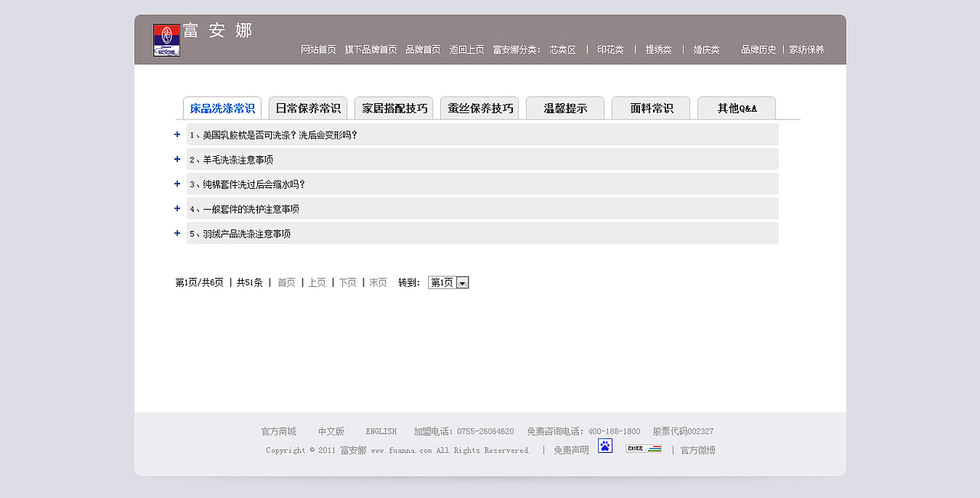Click the 第1页/共6页 page count text
Viewport: 980px width, 498px height.
(200, 282)
